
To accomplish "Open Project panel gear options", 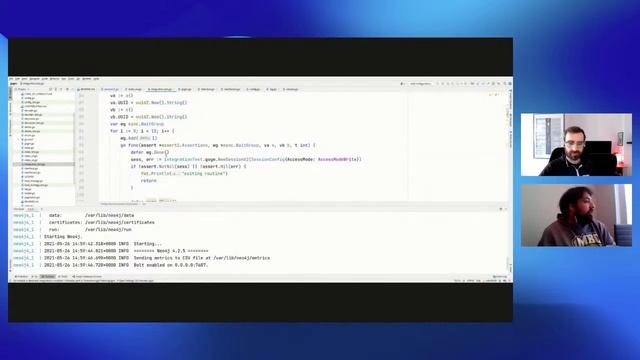I will click(x=67, y=89).
